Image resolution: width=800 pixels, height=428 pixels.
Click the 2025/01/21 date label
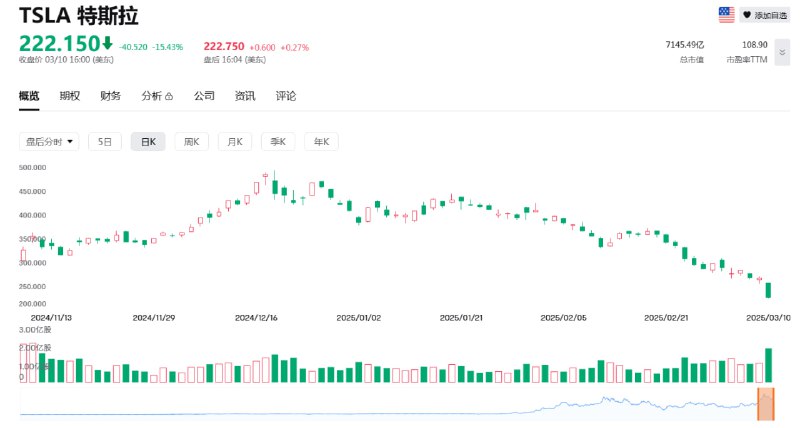[461, 317]
